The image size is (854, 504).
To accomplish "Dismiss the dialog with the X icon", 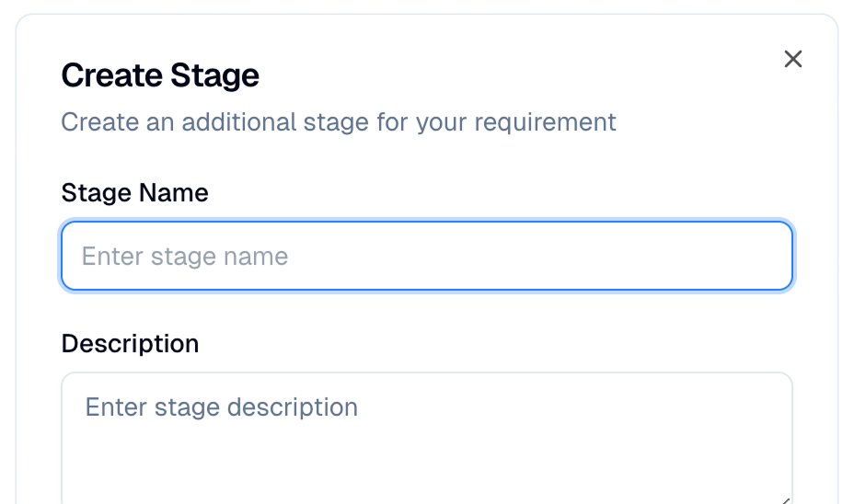I will point(793,59).
